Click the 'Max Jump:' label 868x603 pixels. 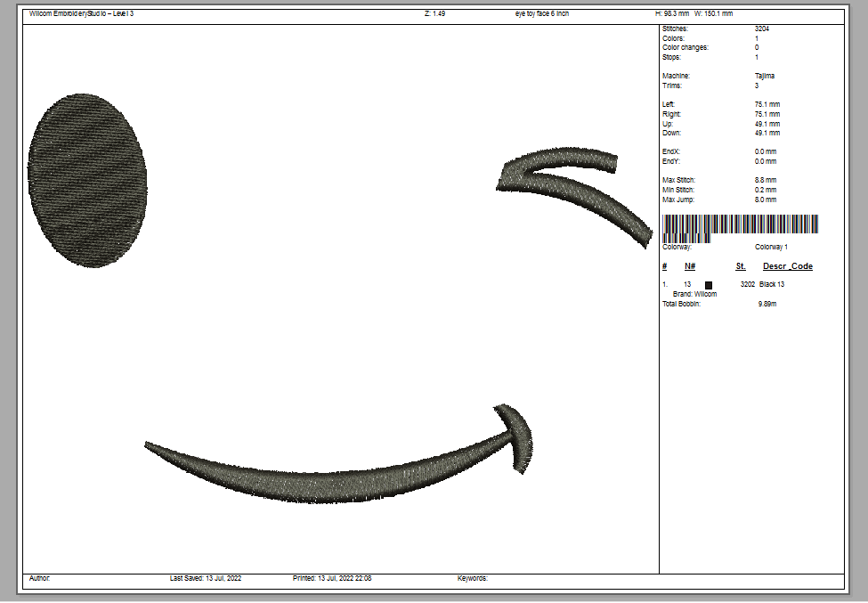point(678,200)
